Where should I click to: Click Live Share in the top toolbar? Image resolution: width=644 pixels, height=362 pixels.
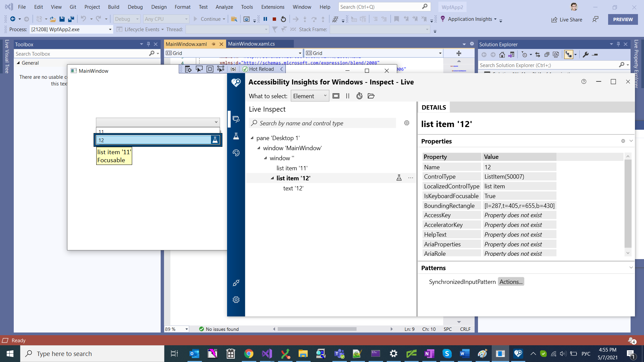pyautogui.click(x=567, y=19)
